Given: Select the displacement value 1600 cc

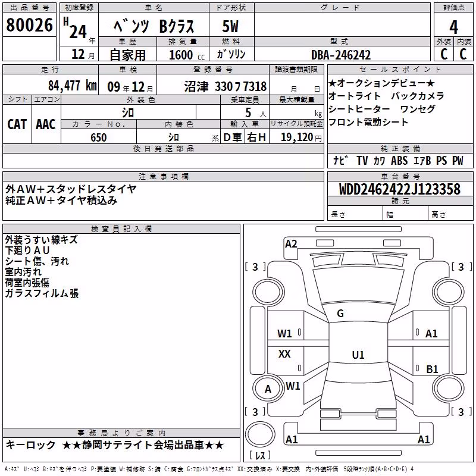Looking at the screenshot, I should (187, 55).
